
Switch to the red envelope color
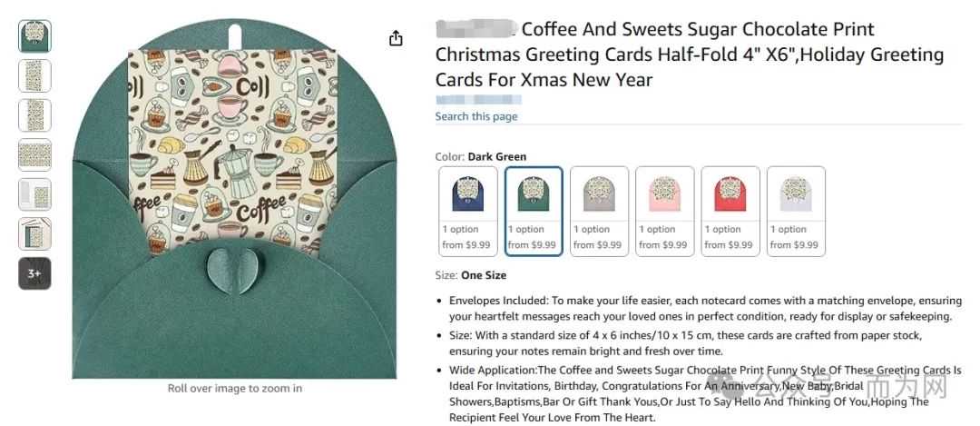tap(730, 211)
